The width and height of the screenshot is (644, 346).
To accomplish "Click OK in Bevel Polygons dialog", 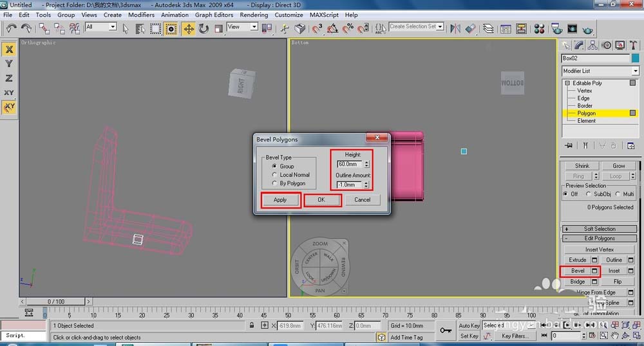I will pyautogui.click(x=321, y=199).
